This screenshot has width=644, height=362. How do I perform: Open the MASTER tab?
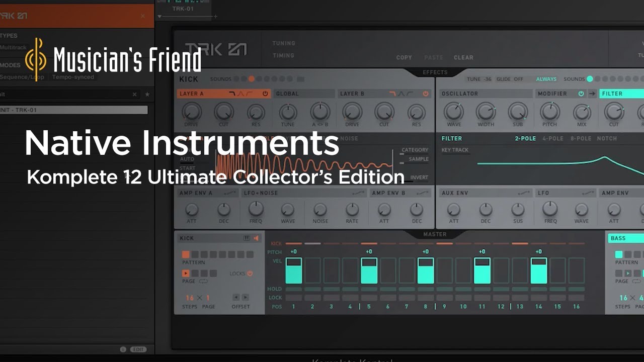[435, 234]
